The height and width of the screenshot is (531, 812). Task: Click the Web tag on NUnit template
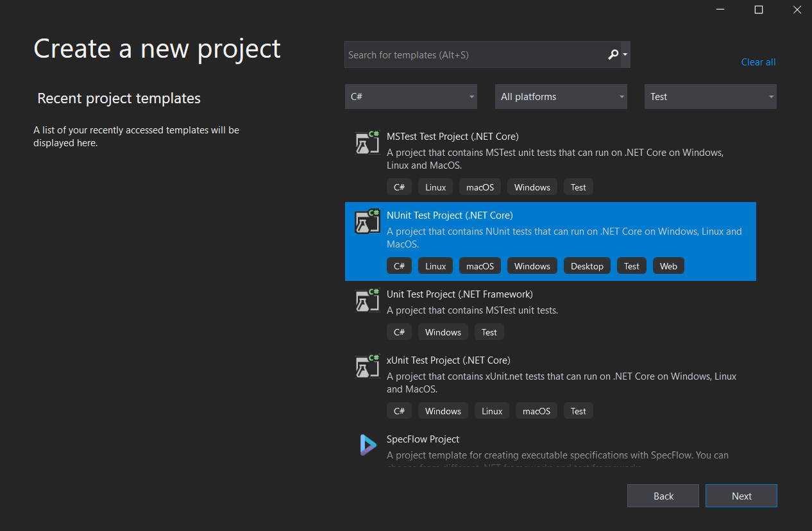(668, 265)
